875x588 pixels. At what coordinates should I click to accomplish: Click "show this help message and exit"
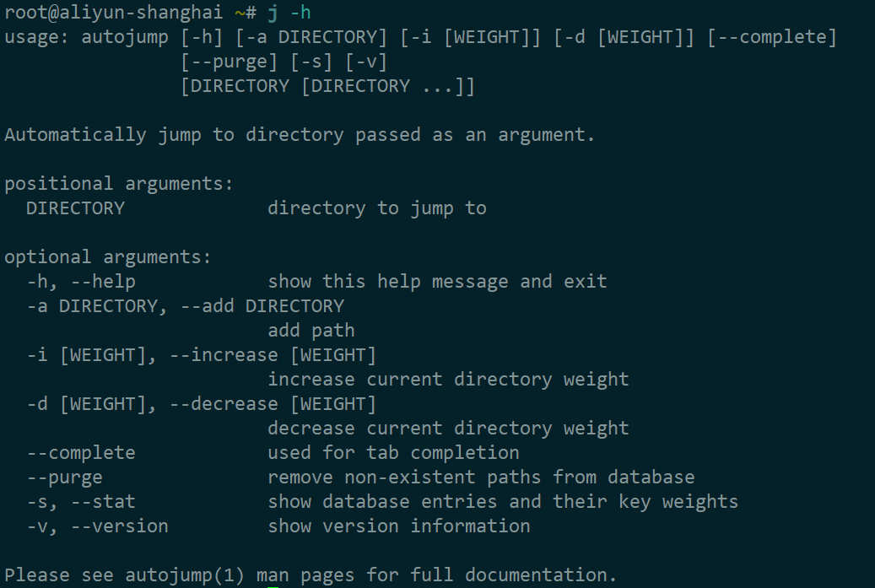(x=437, y=282)
